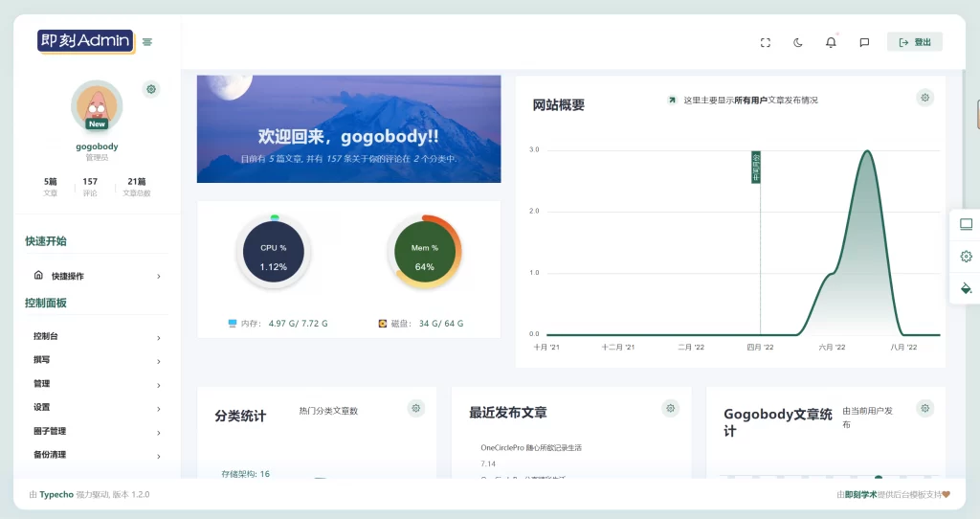Click the gogobody user avatar

click(97, 105)
